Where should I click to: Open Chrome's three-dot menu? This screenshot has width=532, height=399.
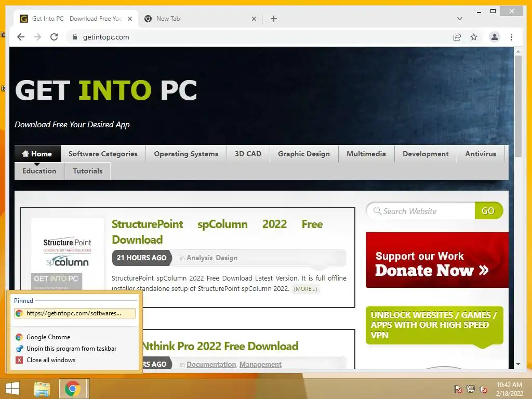(x=511, y=37)
